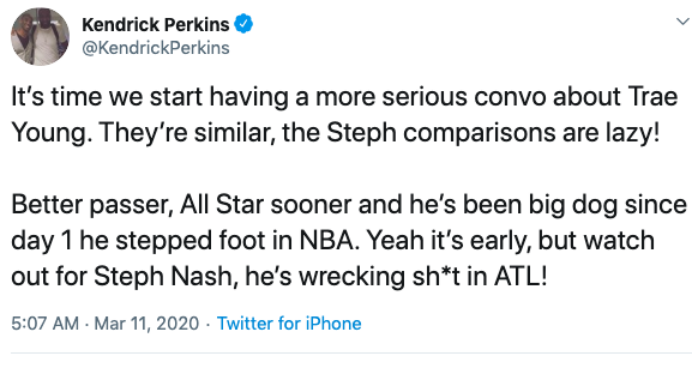
Task: Select the Mar 11, 2020 date
Action: click(x=147, y=323)
